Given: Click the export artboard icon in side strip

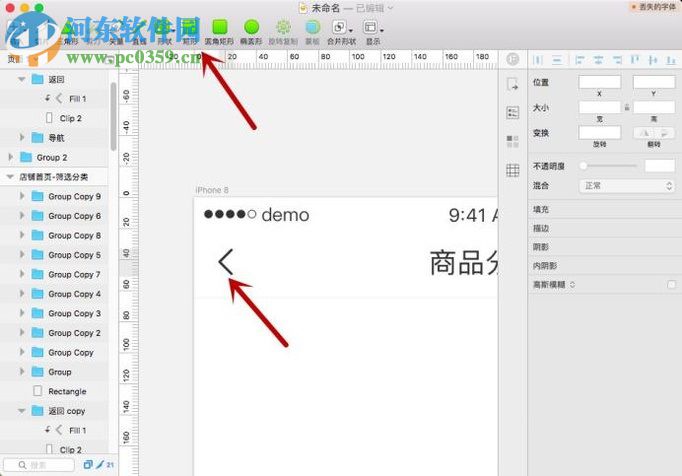Looking at the screenshot, I should point(512,84).
